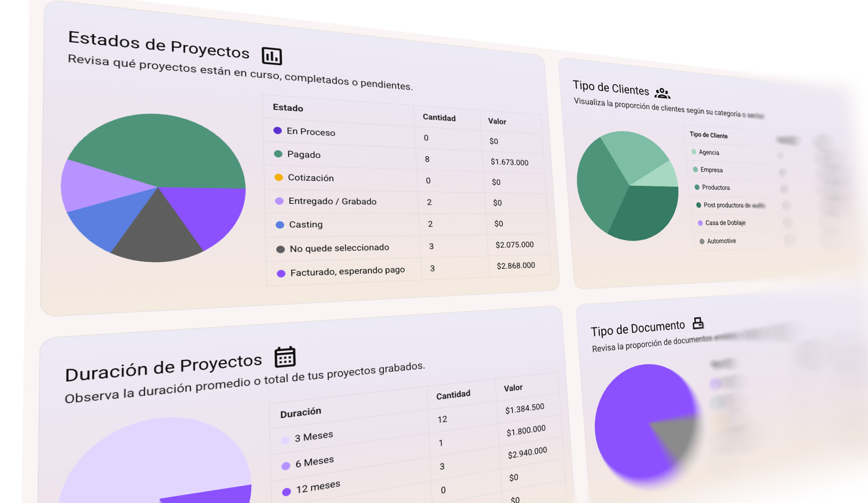Click the bar chart icon beside Estados de Proyectos
This screenshot has width=868, height=503.
[272, 56]
